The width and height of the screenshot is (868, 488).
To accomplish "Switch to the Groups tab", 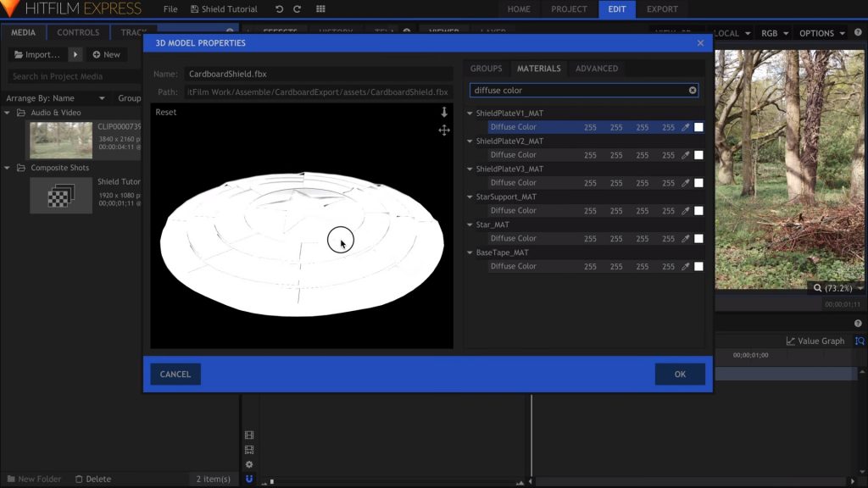I will click(486, 69).
